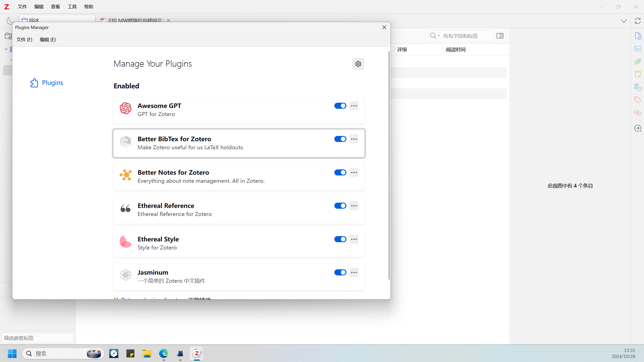644x362 pixels.
Task: Open 文件 (F) menu in Plugins Manager
Action: pyautogui.click(x=24, y=40)
